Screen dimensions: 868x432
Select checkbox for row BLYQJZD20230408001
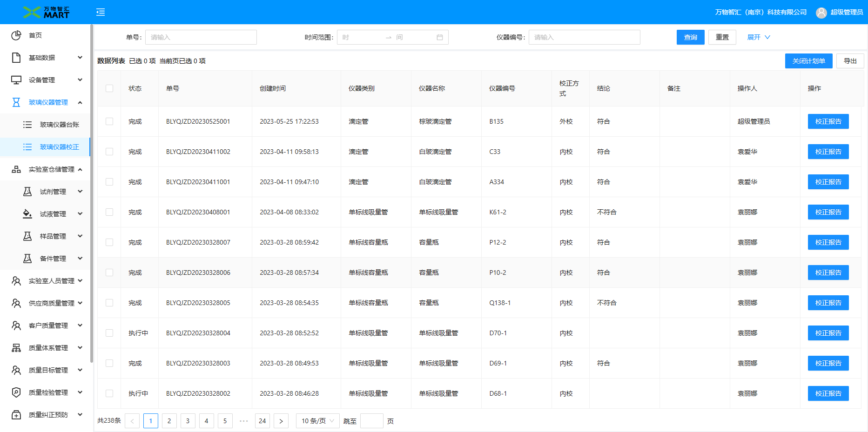click(109, 212)
